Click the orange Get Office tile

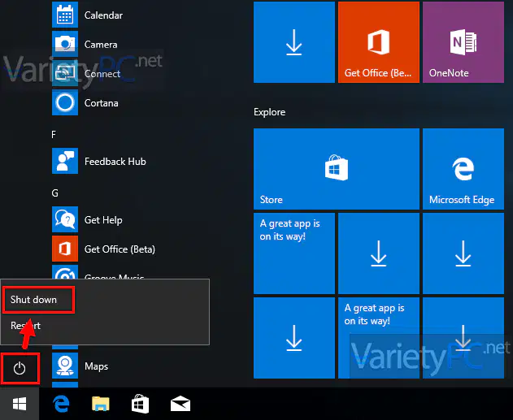(379, 42)
